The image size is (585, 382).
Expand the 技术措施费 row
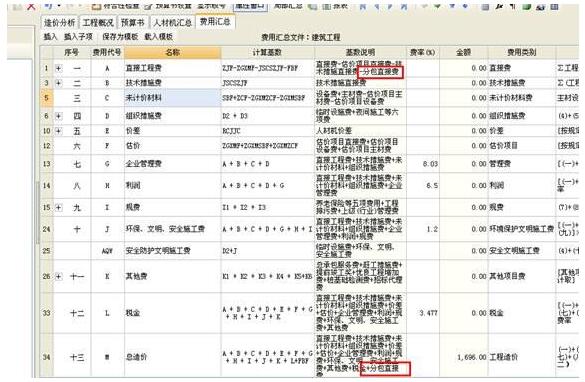click(59, 82)
